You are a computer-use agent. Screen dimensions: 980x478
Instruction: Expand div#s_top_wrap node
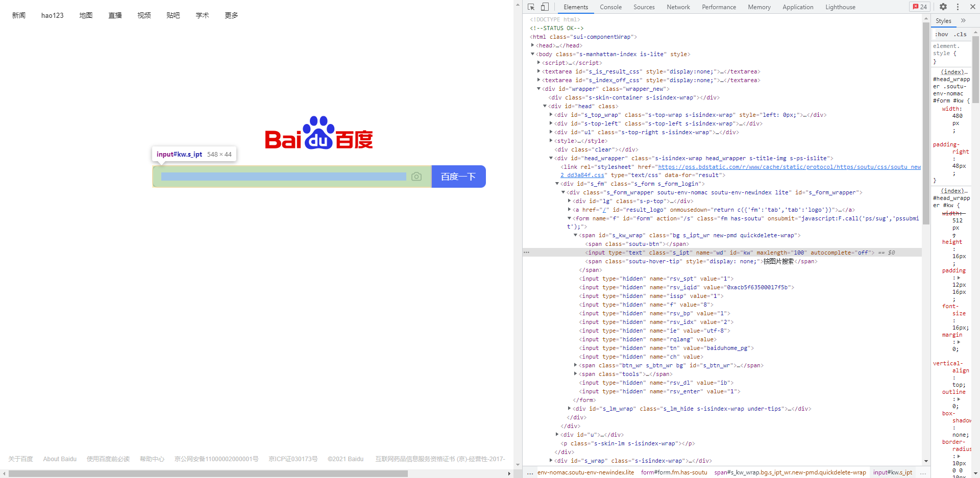[551, 115]
